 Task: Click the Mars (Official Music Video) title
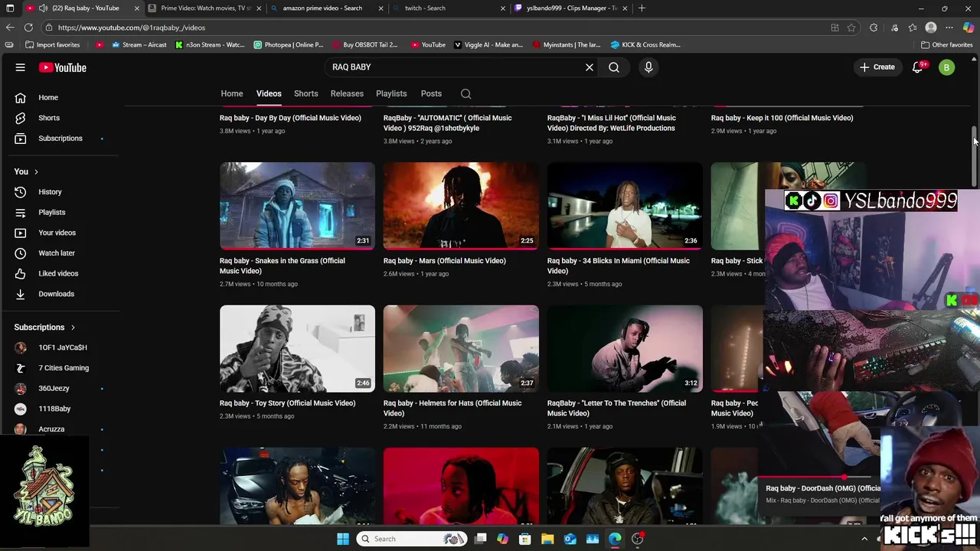445,261
